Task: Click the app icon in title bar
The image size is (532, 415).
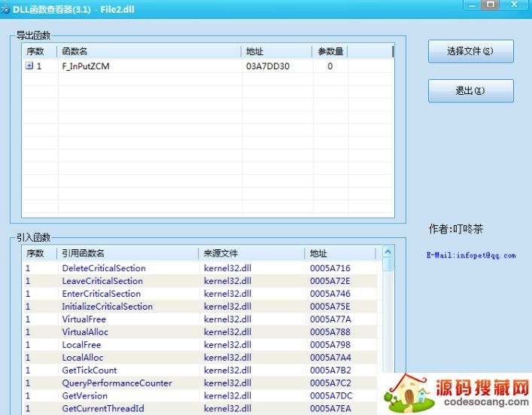Action: [x=5, y=8]
